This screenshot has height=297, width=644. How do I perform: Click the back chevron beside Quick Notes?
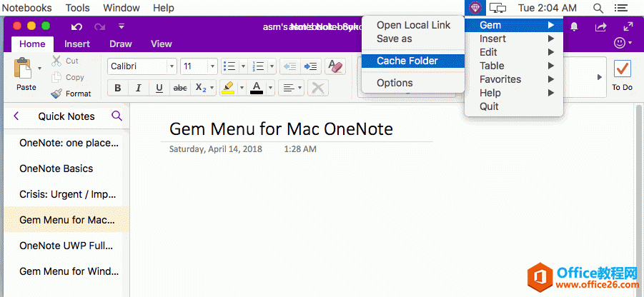[16, 116]
